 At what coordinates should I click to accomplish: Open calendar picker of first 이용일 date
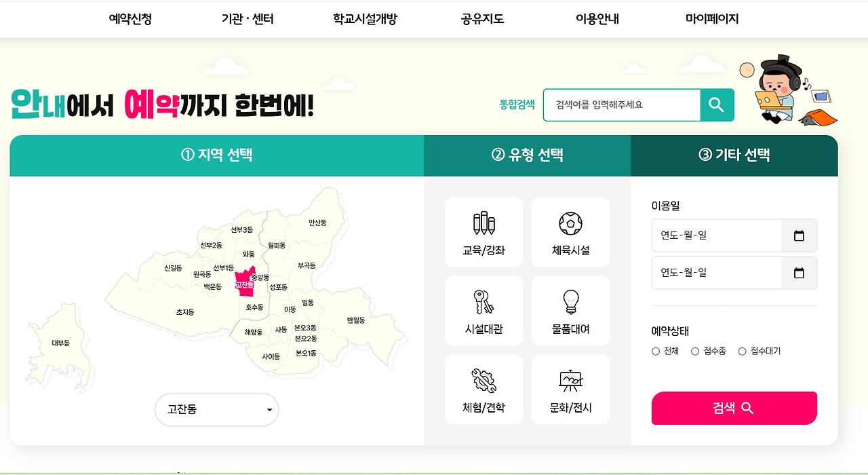coord(799,236)
